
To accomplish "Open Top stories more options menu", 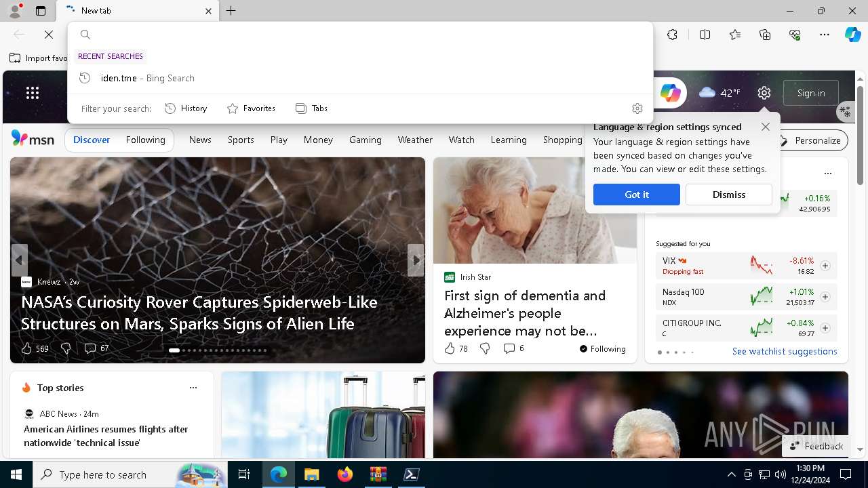I will [193, 388].
